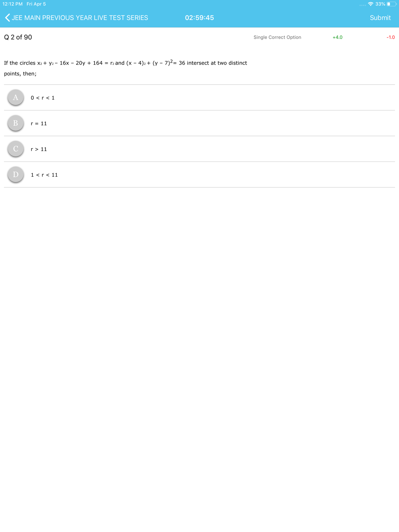Choose answer text r > 11
This screenshot has width=399, height=532.
pos(39,149)
